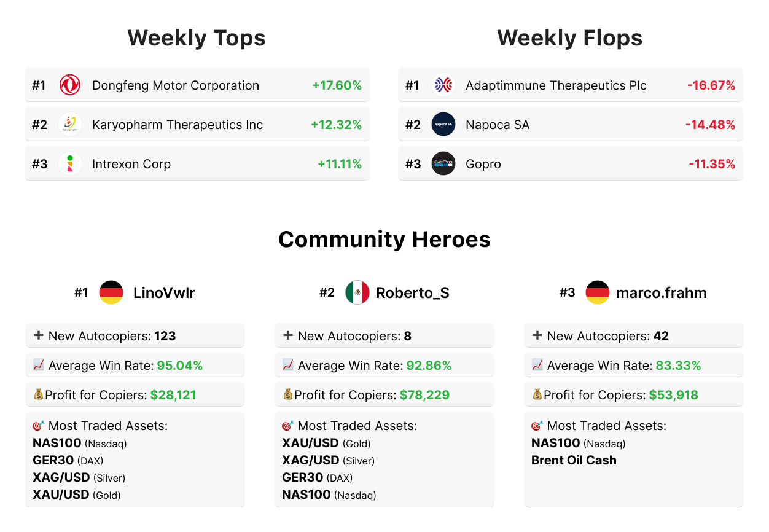Select the $28,121 profit for copiers
This screenshot has width=769, height=532.
click(173, 395)
